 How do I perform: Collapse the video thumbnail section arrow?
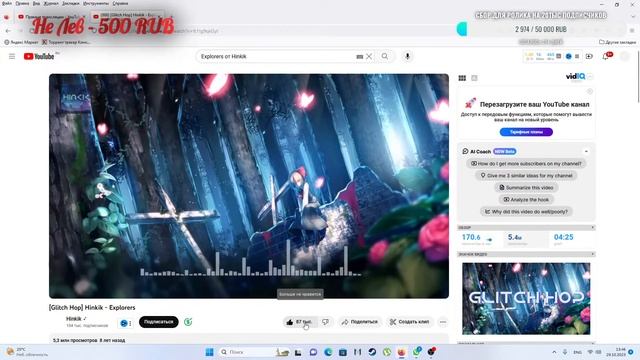(x=593, y=254)
